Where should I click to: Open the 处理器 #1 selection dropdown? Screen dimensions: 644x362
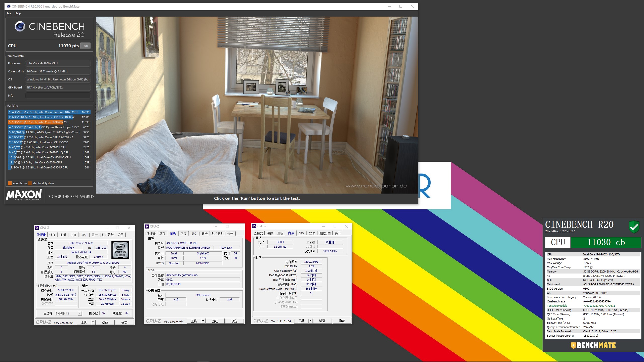(68, 313)
